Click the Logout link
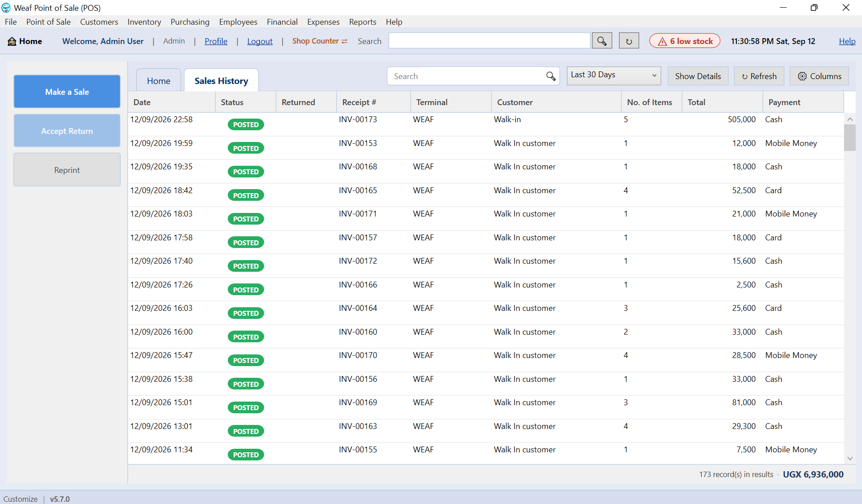862x504 pixels. coord(260,41)
